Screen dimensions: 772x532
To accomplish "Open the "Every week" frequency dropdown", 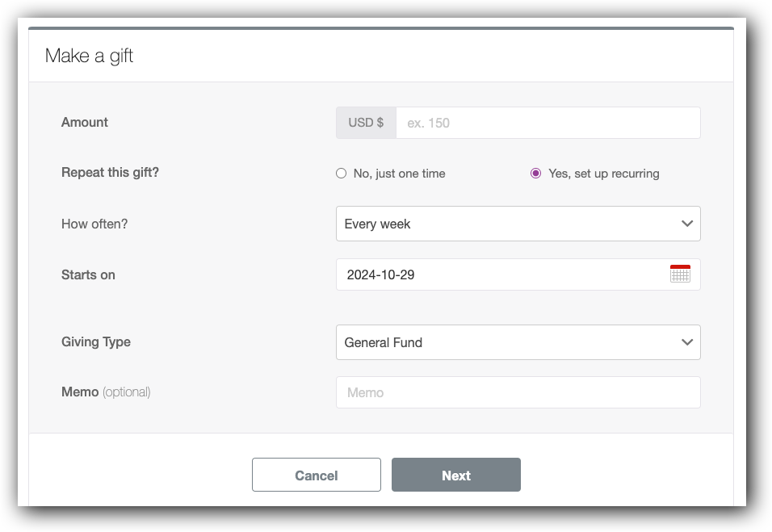I will pos(518,224).
